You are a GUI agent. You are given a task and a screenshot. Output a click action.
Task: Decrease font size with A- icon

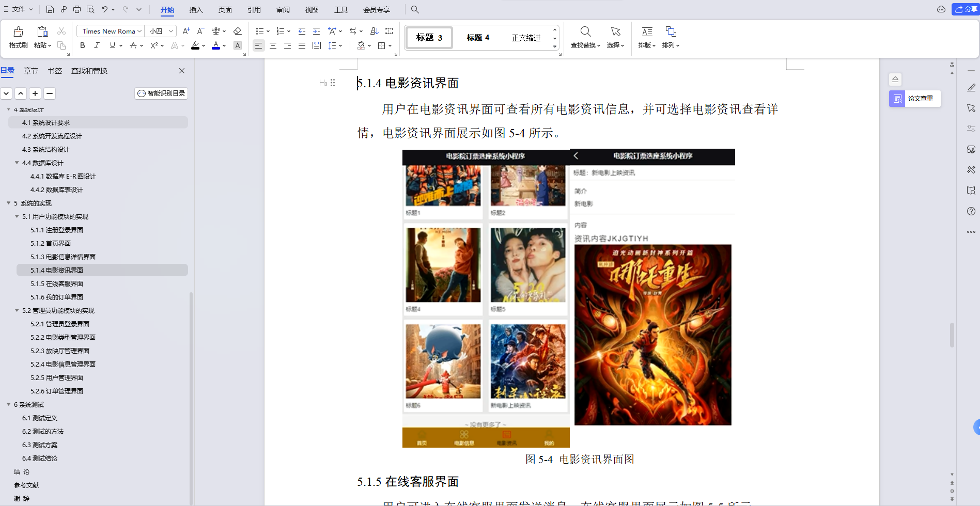click(201, 31)
